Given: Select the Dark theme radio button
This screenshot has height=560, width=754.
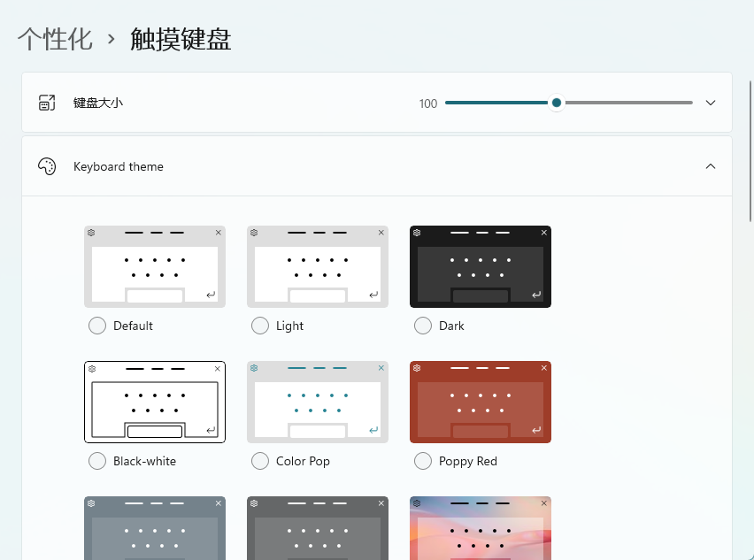Looking at the screenshot, I should pos(423,326).
